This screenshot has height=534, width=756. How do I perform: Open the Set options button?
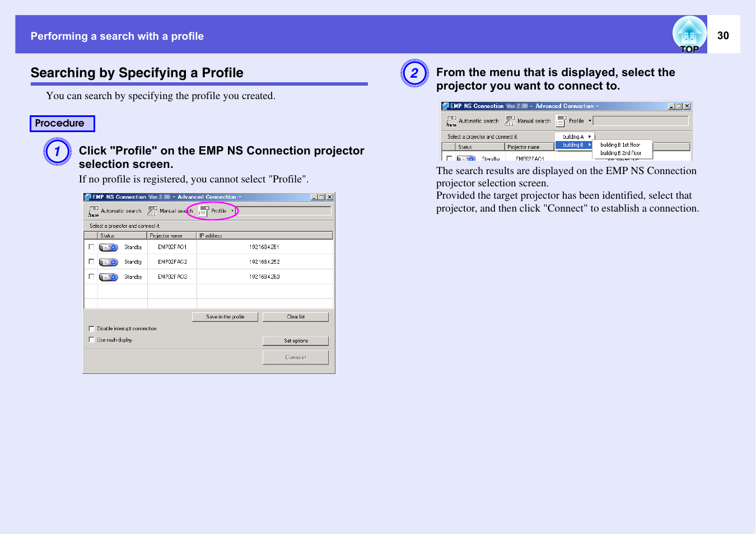tap(296, 341)
